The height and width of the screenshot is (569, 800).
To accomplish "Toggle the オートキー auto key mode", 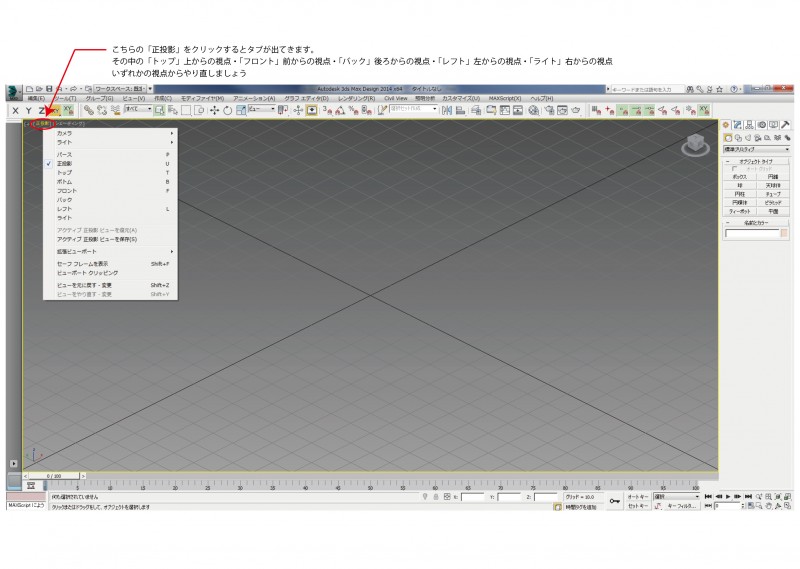I will [x=637, y=496].
